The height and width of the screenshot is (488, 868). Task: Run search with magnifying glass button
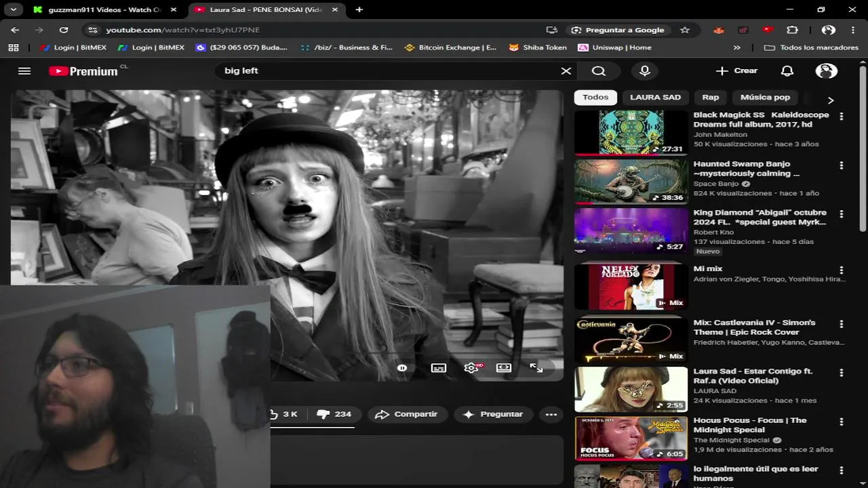[599, 70]
